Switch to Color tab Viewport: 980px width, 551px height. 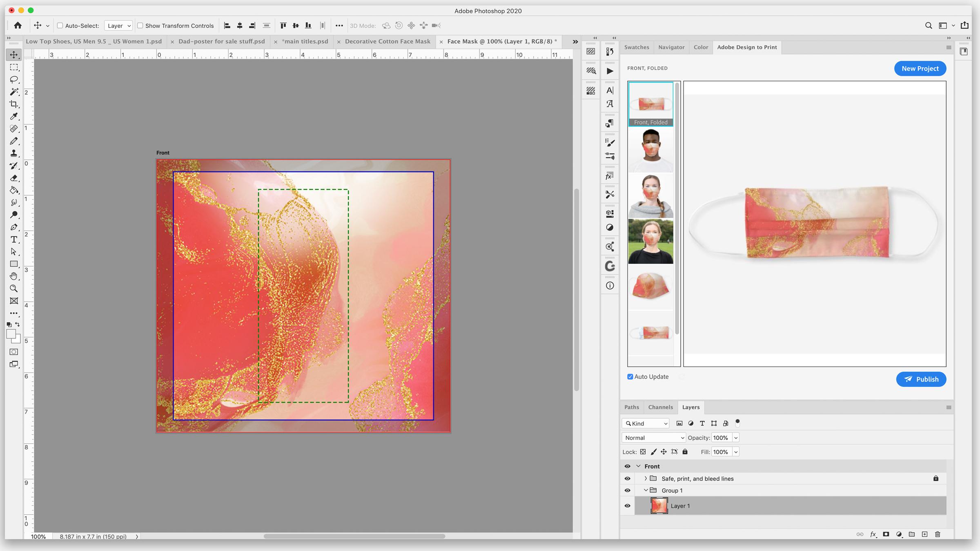[x=701, y=47]
